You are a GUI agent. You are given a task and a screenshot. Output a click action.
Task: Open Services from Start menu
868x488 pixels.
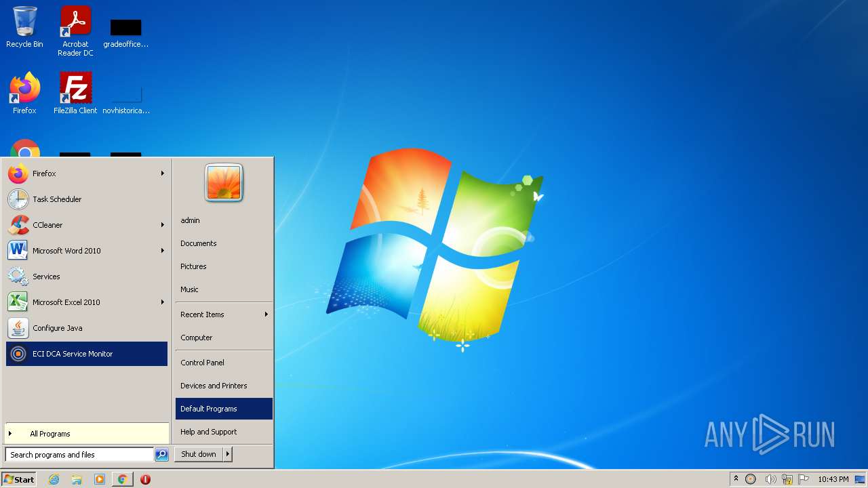(x=87, y=277)
